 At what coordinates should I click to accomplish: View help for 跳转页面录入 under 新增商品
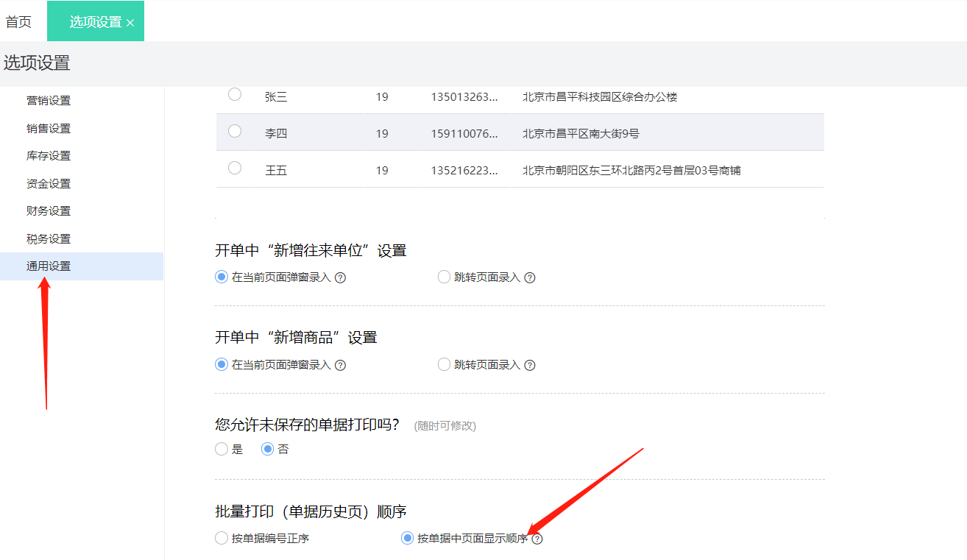(x=529, y=364)
